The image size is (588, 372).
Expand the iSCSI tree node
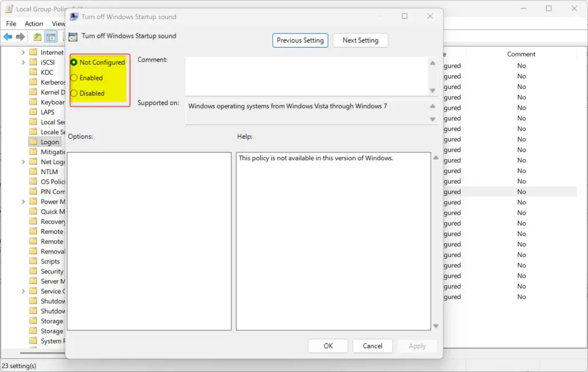pyautogui.click(x=23, y=62)
